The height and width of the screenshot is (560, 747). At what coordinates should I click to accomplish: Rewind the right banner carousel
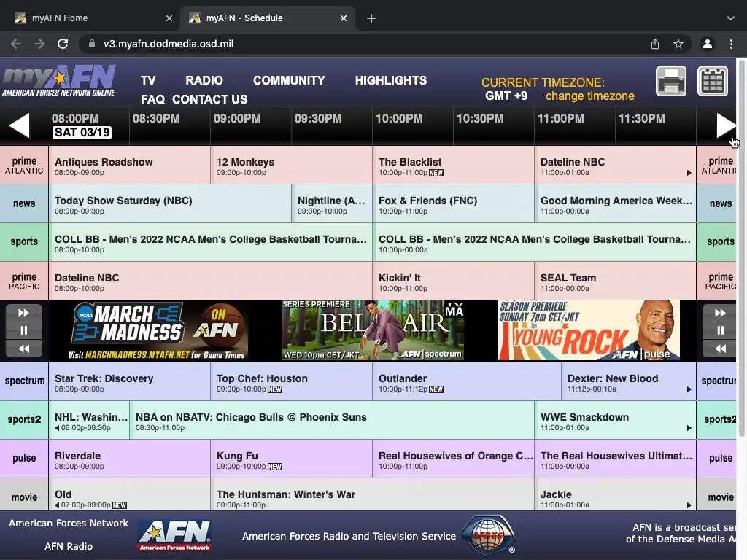[x=720, y=349]
